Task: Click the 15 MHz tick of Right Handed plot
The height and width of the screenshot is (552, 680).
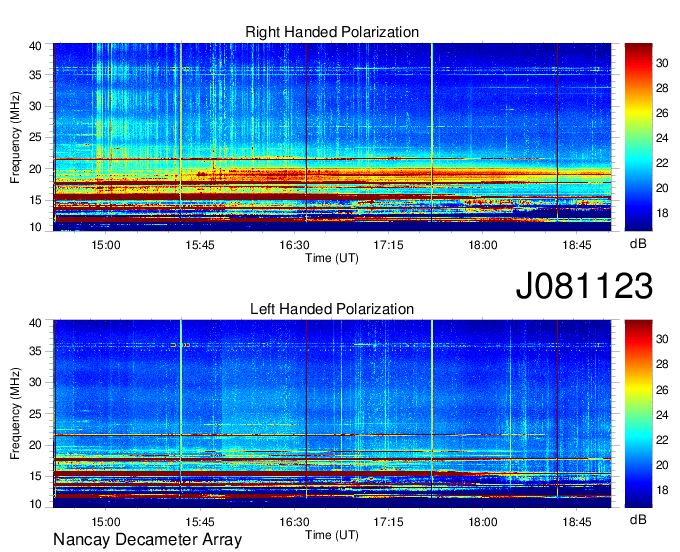Action: (x=35, y=200)
